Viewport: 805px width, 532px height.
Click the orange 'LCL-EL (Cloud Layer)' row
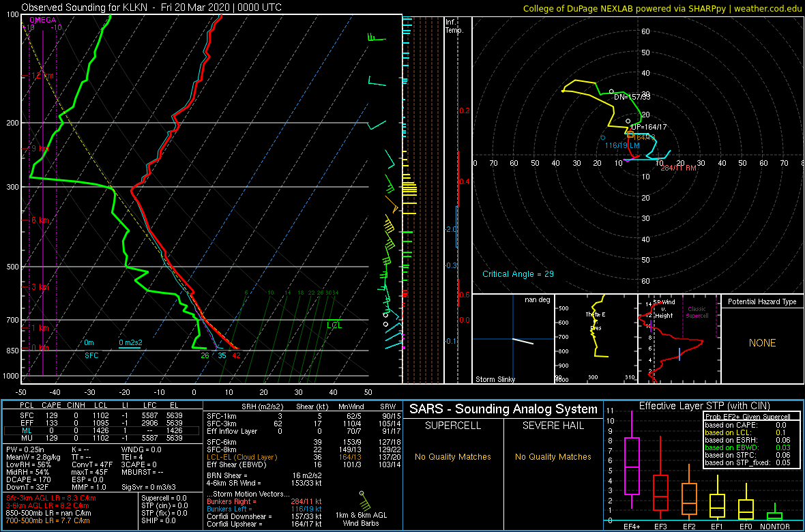pos(303,457)
